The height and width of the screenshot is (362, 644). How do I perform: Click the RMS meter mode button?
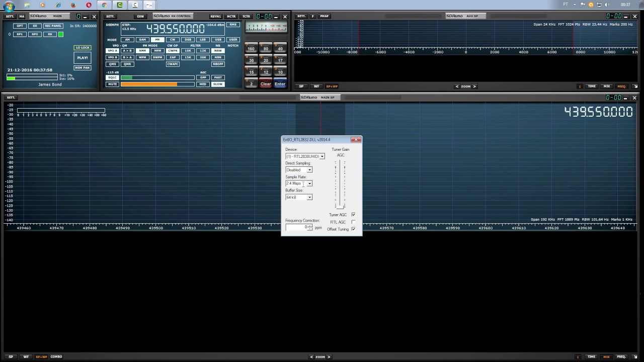pyautogui.click(x=233, y=25)
